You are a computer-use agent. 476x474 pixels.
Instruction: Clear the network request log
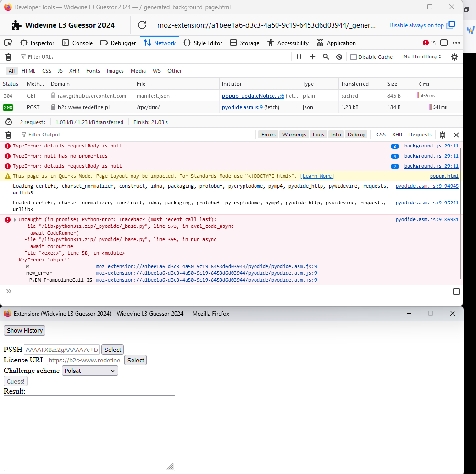click(9, 57)
